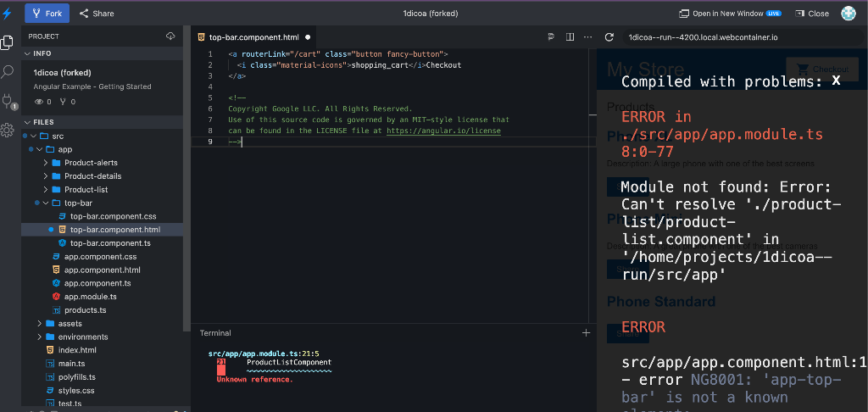Click the split editor icon
The image size is (868, 412).
(x=570, y=36)
